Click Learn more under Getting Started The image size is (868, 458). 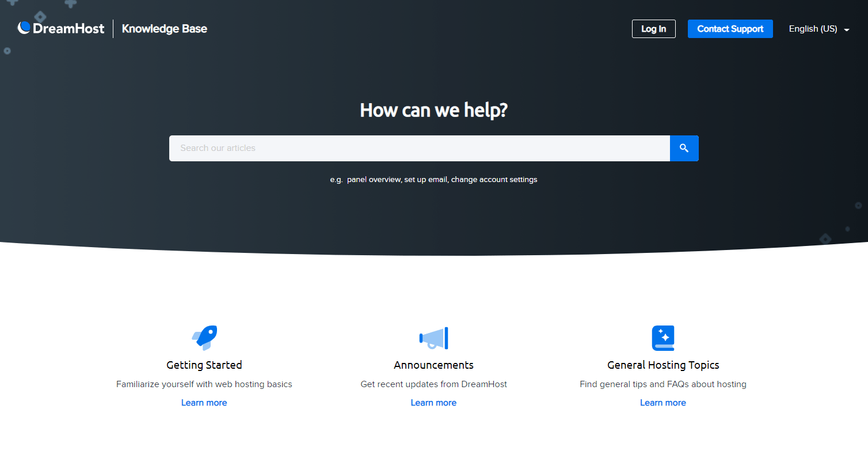204,403
